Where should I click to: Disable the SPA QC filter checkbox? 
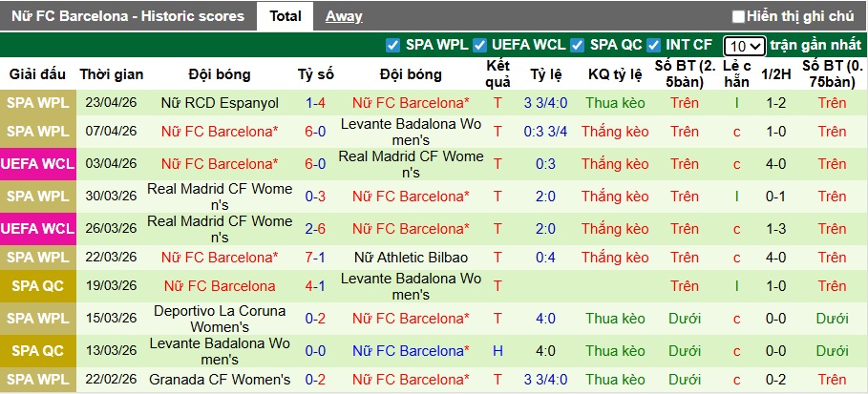(577, 45)
